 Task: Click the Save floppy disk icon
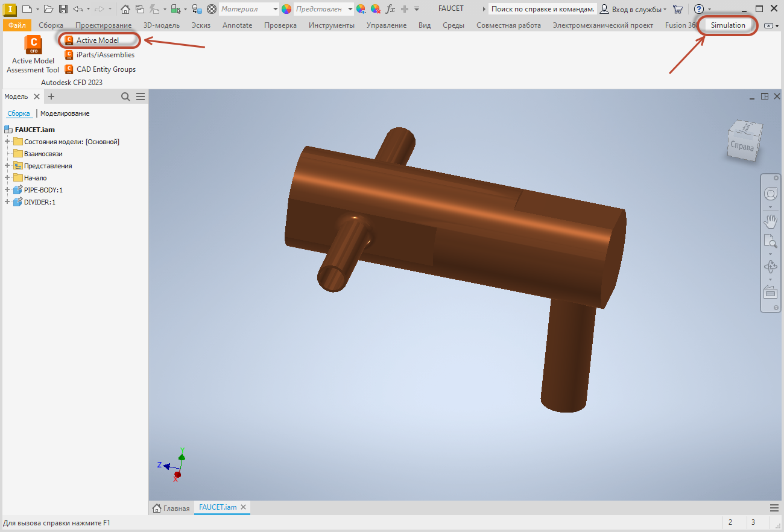[x=63, y=9]
